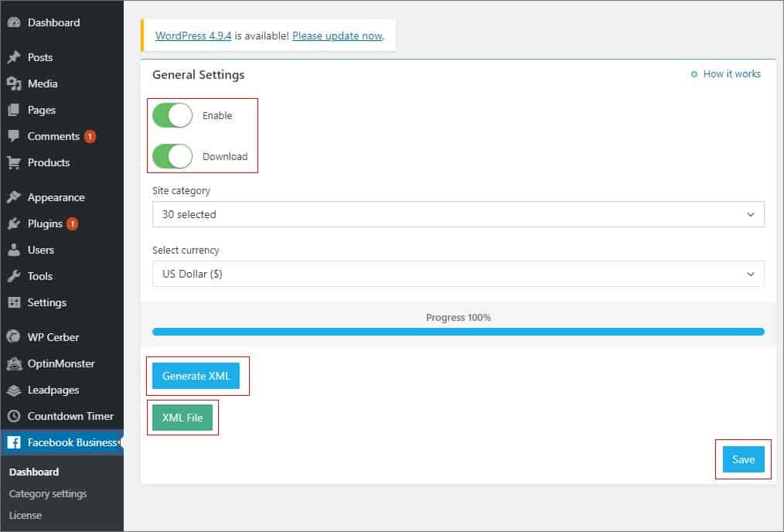Disable the Download toggle switch
Image resolution: width=784 pixels, height=532 pixels.
pos(172,156)
